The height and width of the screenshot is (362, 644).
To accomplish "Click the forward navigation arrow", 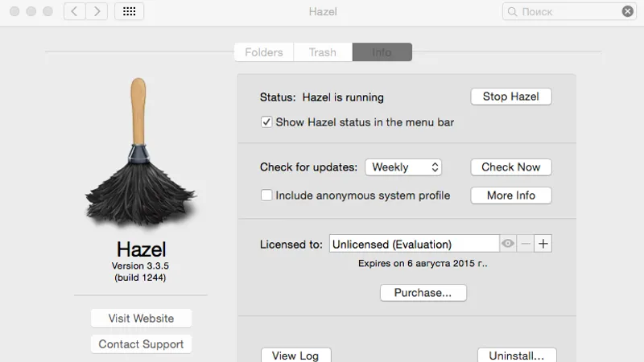I will (97, 11).
